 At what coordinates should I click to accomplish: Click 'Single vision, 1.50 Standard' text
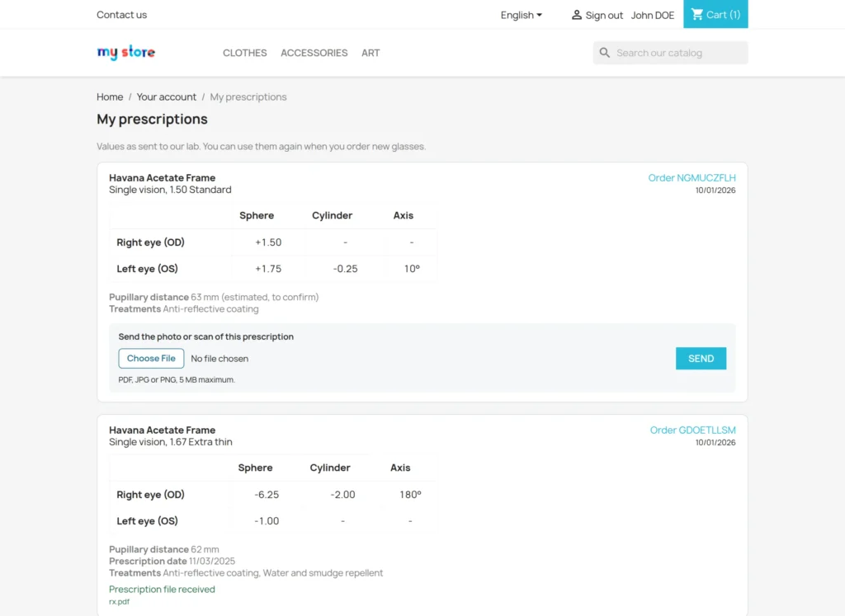point(170,190)
